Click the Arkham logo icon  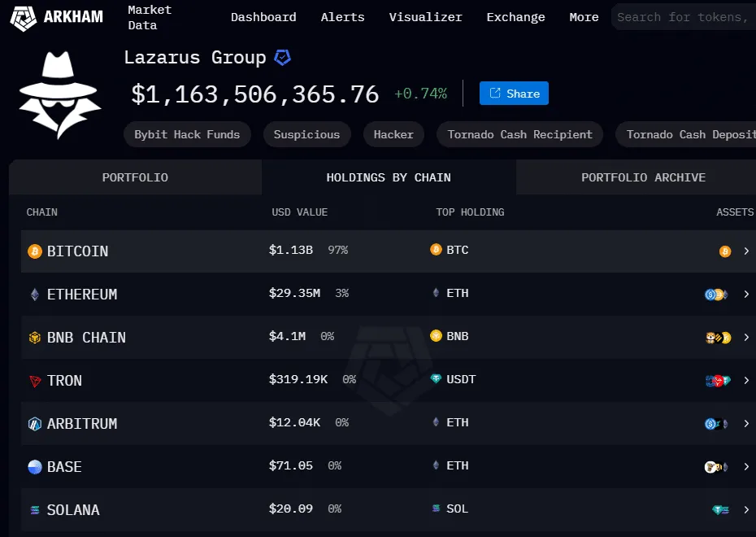pos(23,19)
